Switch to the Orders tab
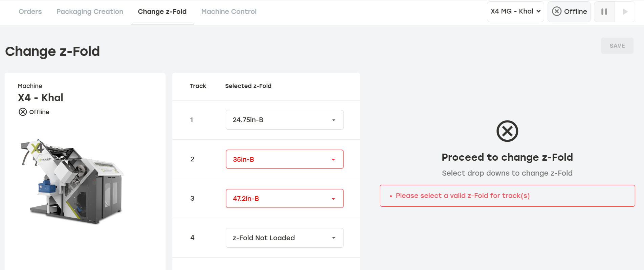644x270 pixels. [30, 12]
